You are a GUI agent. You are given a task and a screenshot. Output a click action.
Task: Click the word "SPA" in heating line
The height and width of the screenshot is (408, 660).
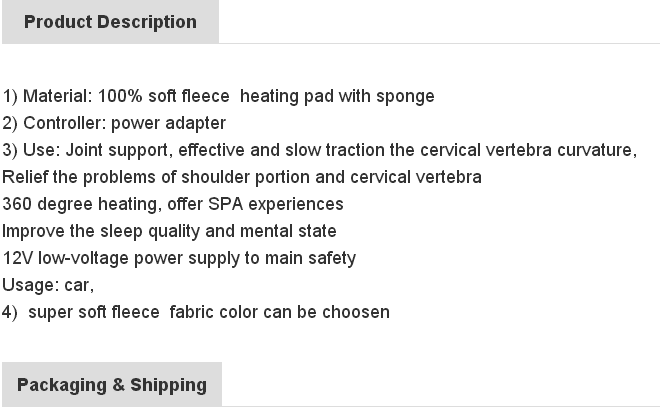pos(226,204)
